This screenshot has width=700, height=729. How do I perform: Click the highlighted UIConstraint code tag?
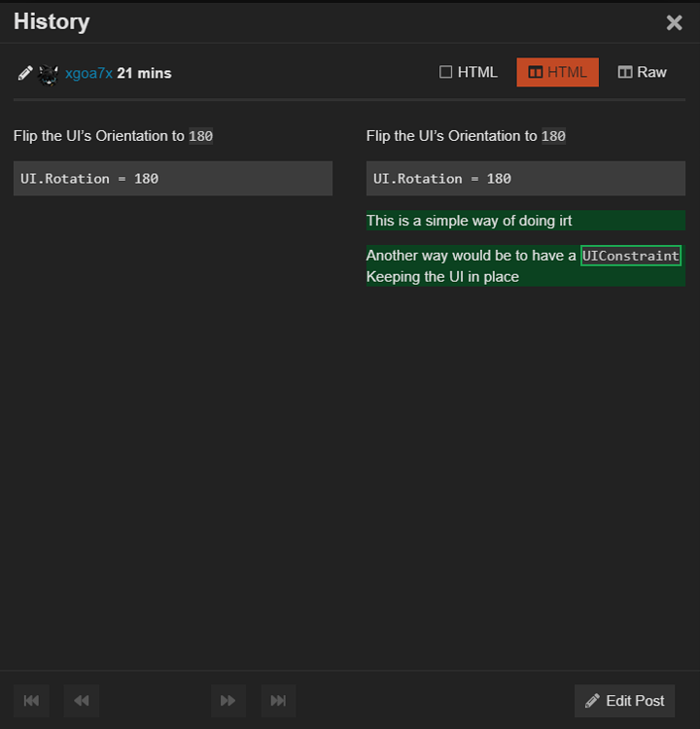[630, 256]
